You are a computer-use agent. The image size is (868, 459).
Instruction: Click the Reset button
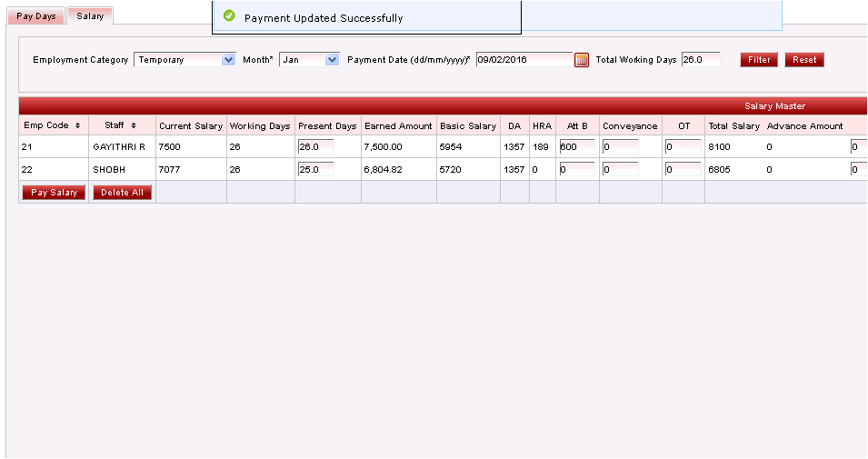click(803, 60)
